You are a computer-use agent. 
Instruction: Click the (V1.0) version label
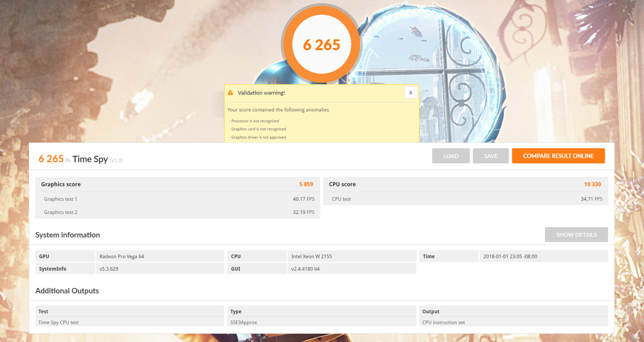(x=116, y=160)
